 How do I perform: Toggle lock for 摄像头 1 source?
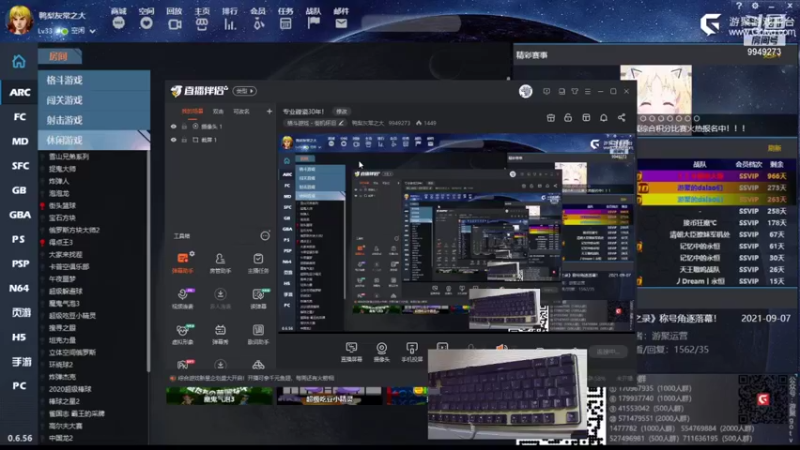coord(184,127)
